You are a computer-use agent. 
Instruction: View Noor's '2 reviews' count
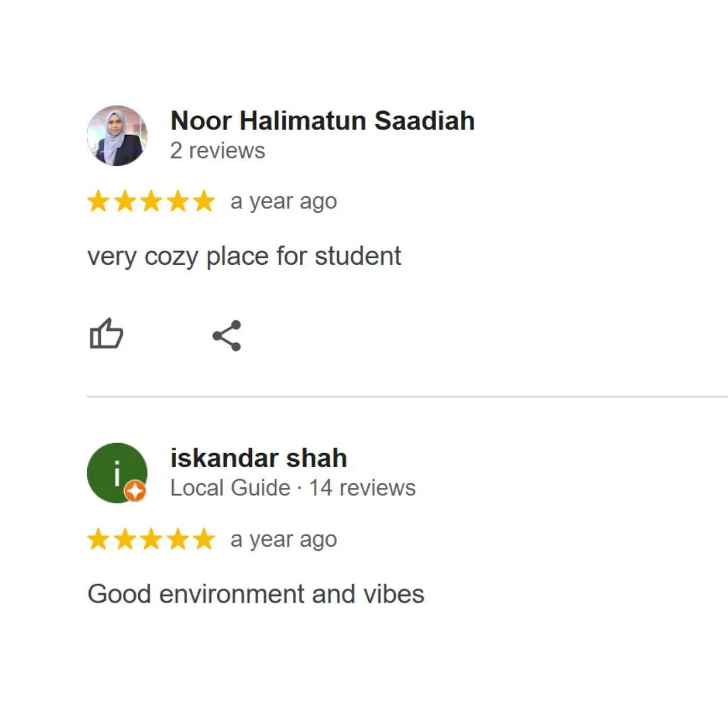point(218,151)
